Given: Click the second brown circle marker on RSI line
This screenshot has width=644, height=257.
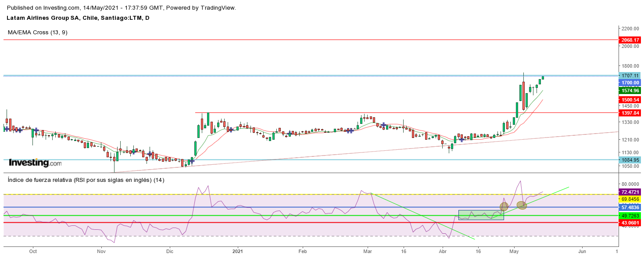Looking at the screenshot, I should pos(522,205).
